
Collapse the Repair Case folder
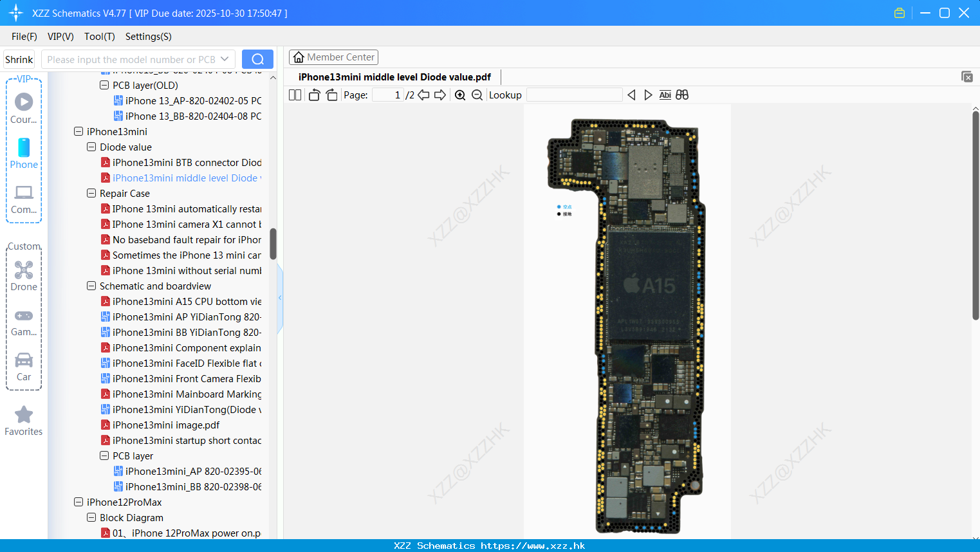click(x=91, y=193)
